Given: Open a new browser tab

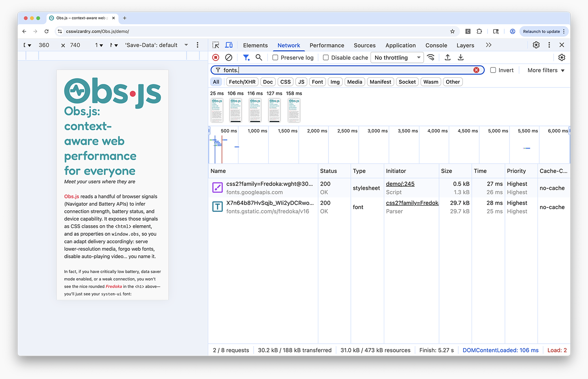Looking at the screenshot, I should click(125, 18).
